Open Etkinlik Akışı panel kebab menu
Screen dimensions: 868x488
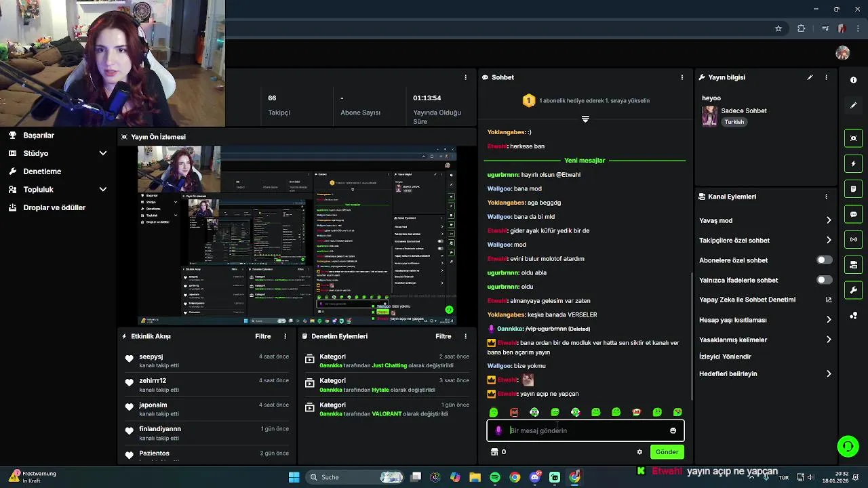[x=285, y=336]
